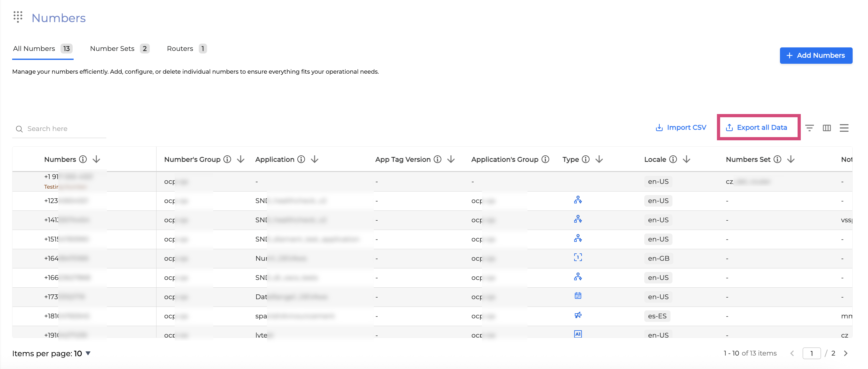Click the row density hamburger icon

point(844,128)
